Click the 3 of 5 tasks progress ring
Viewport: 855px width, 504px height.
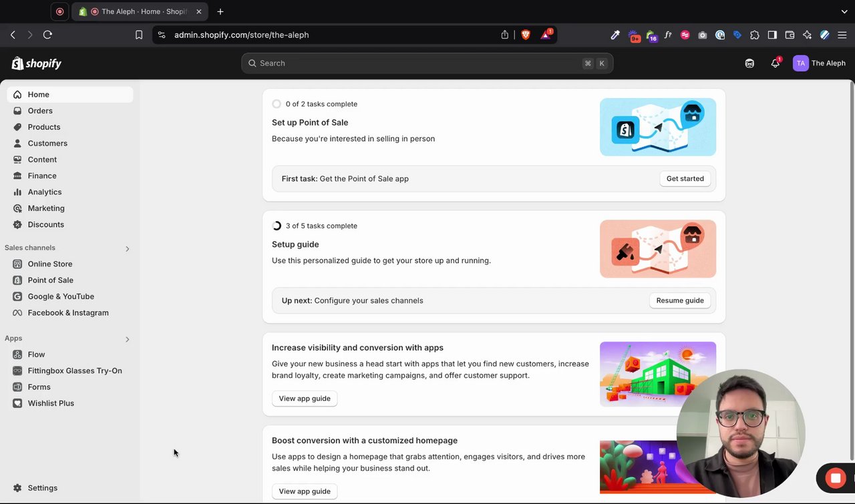[277, 226]
